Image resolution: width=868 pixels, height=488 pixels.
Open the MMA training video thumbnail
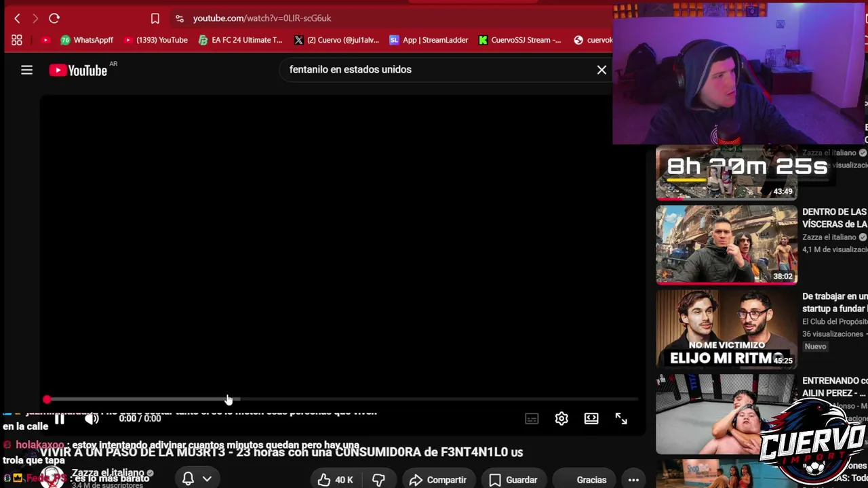[x=726, y=413]
